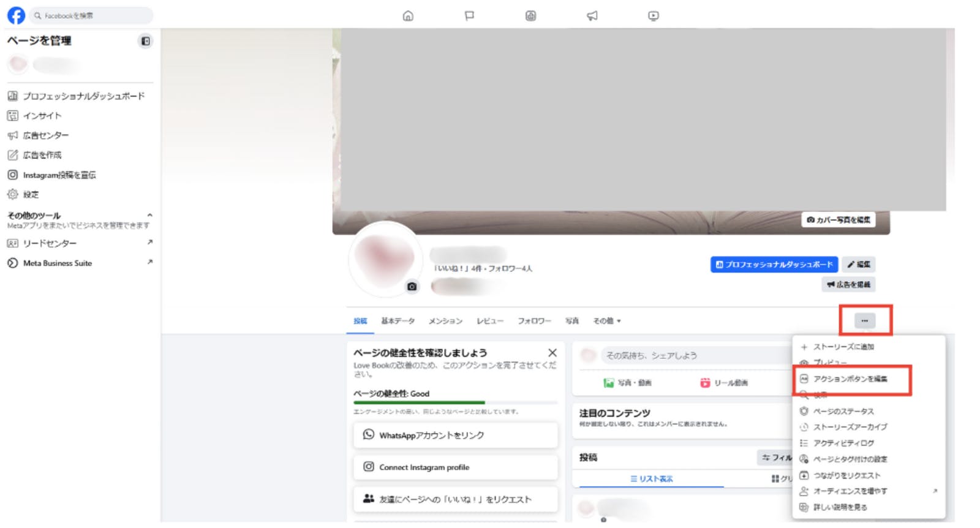Image resolution: width=980 pixels, height=528 pixels.
Task: Click the カバー写真を編集 button
Action: click(x=838, y=219)
